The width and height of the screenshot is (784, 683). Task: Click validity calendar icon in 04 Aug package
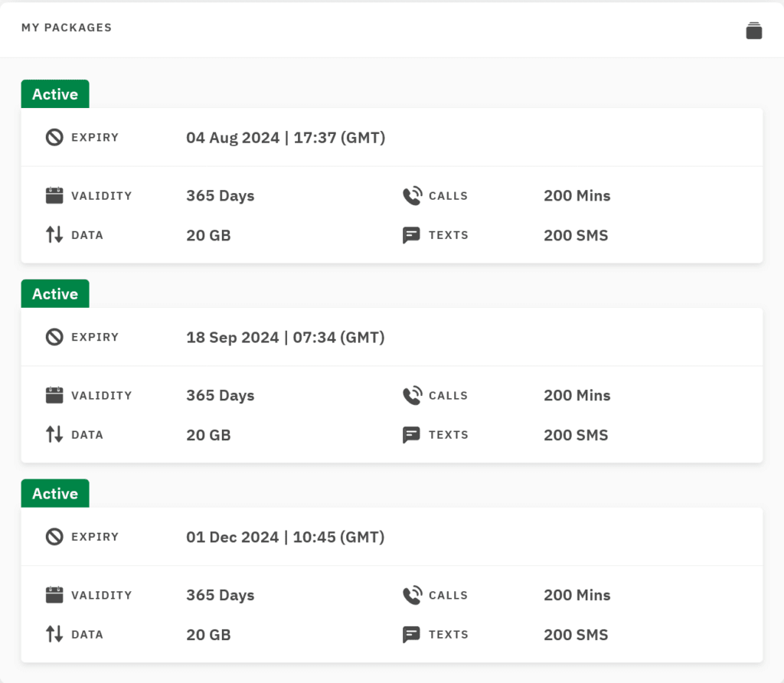pyautogui.click(x=54, y=196)
